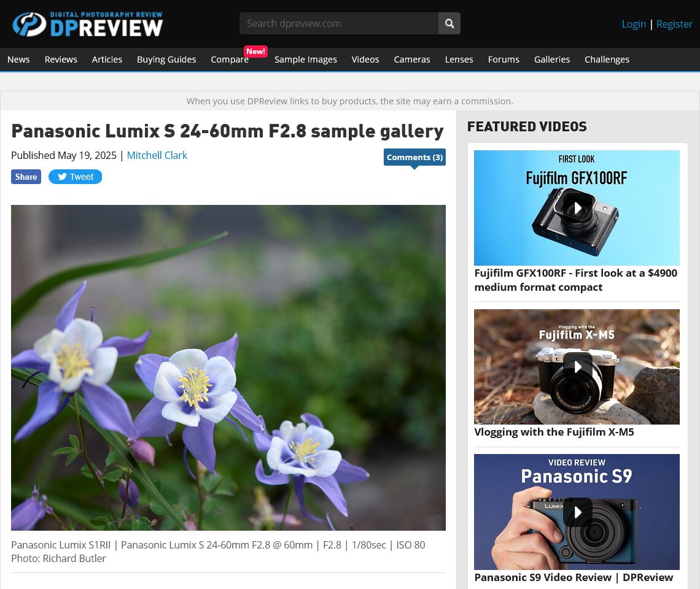Click the Tweet button
The width and height of the screenshot is (700, 589).
pyautogui.click(x=76, y=177)
